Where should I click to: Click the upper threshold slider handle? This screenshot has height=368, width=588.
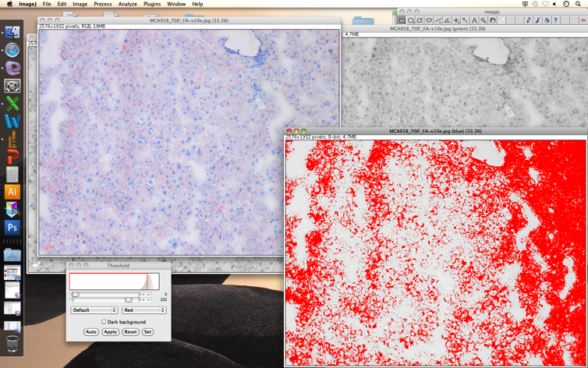(x=129, y=299)
